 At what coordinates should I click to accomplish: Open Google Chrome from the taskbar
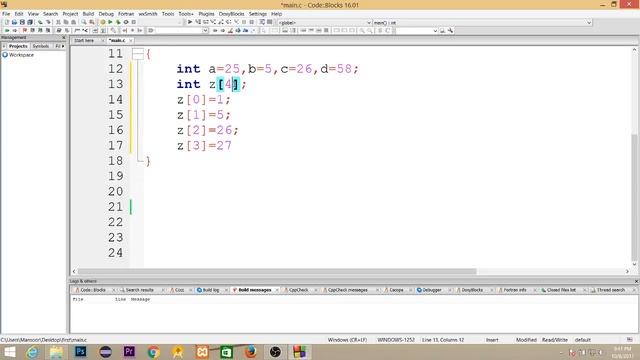[x=154, y=351]
